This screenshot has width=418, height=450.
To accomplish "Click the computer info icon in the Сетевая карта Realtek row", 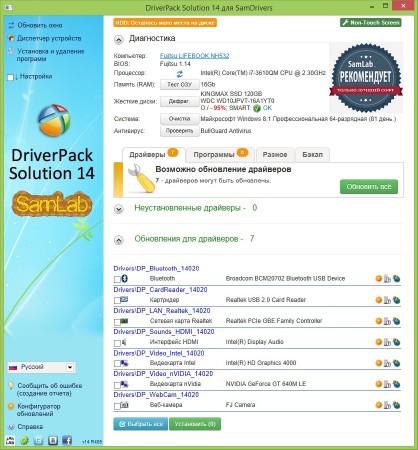I will 387,321.
